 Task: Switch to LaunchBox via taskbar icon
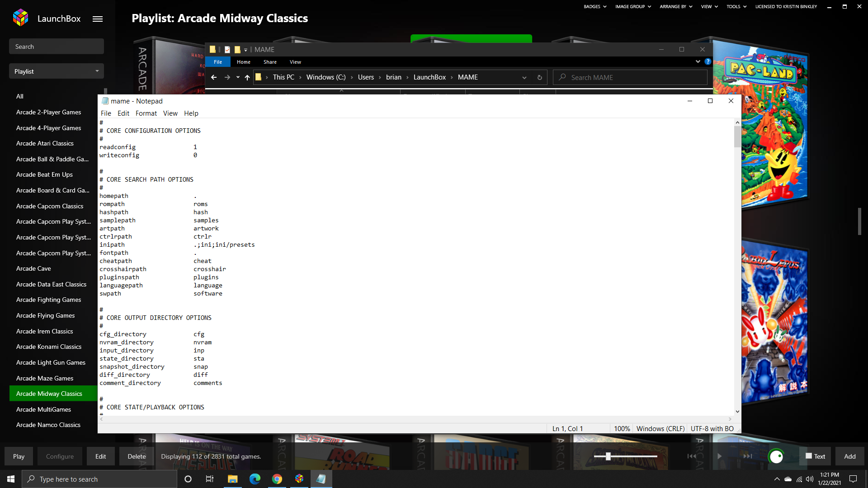pos(299,479)
